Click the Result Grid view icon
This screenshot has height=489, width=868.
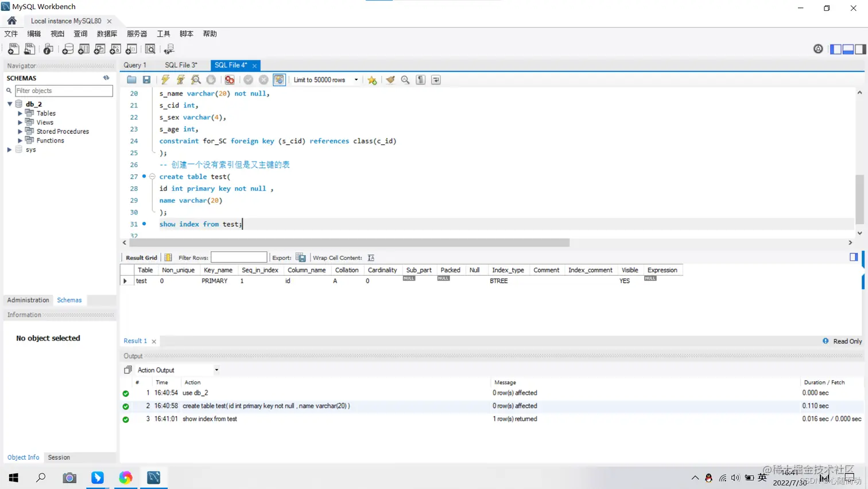point(168,257)
